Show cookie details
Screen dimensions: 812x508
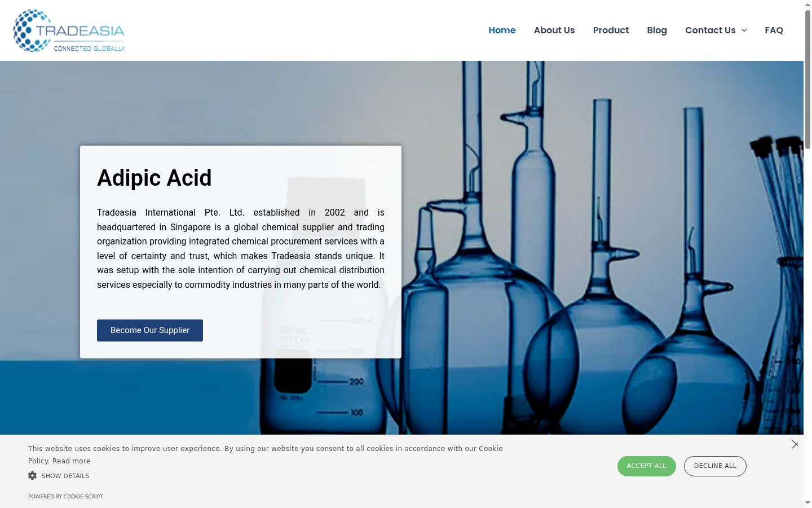tap(65, 476)
